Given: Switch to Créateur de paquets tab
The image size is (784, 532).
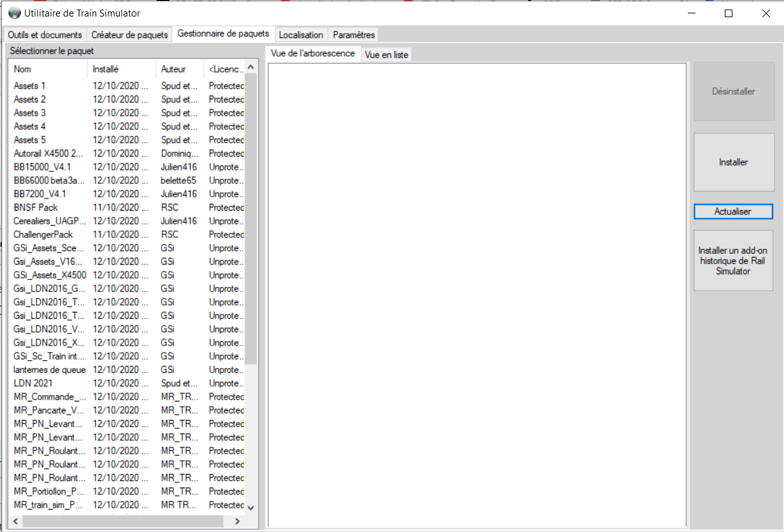Looking at the screenshot, I should pyautogui.click(x=129, y=35).
